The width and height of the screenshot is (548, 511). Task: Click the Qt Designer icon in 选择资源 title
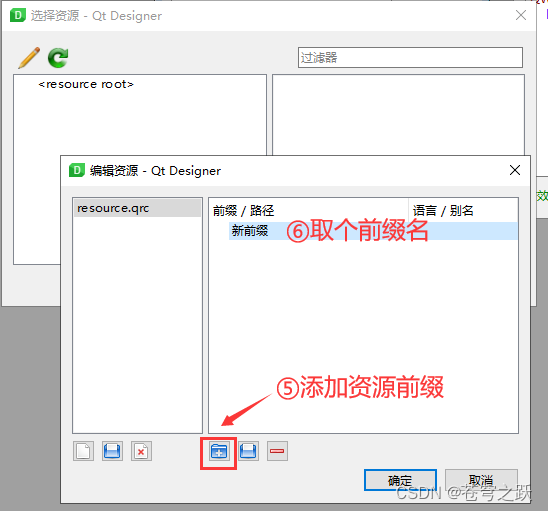(x=18, y=15)
